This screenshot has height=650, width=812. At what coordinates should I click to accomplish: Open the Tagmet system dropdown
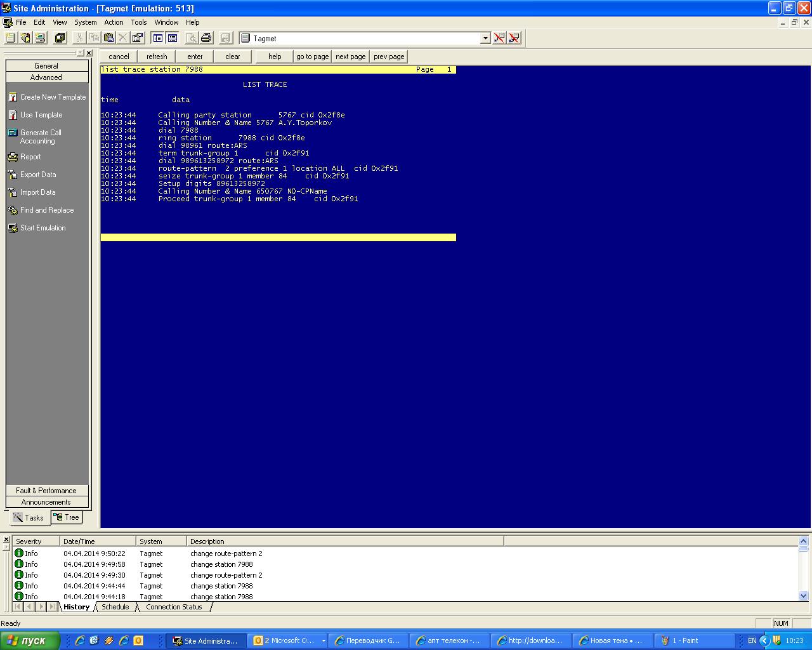click(x=485, y=38)
